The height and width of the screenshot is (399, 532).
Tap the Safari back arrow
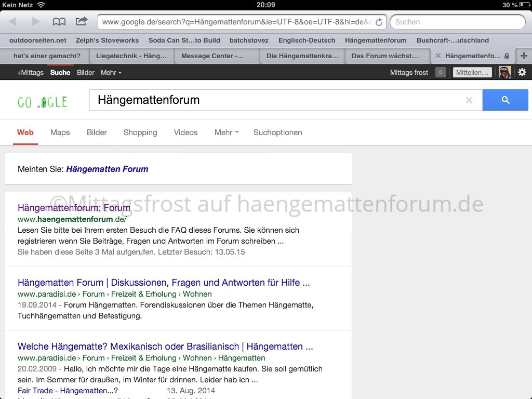(x=13, y=22)
